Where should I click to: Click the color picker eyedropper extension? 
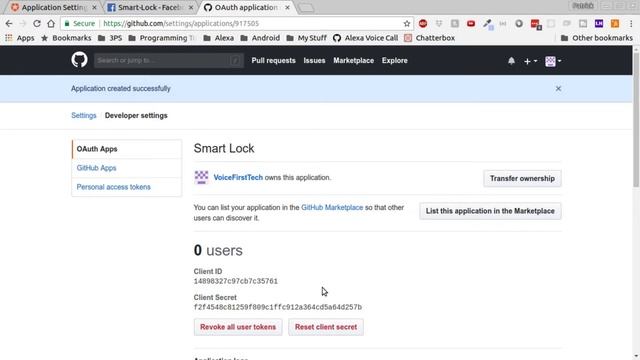point(487,24)
